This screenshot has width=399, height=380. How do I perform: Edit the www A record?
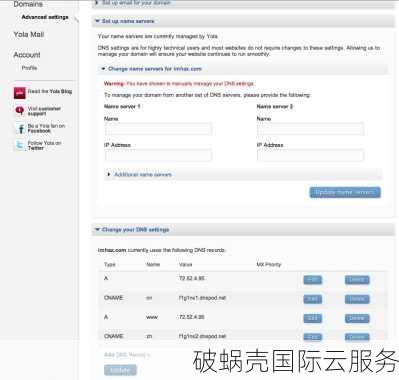pyautogui.click(x=313, y=318)
